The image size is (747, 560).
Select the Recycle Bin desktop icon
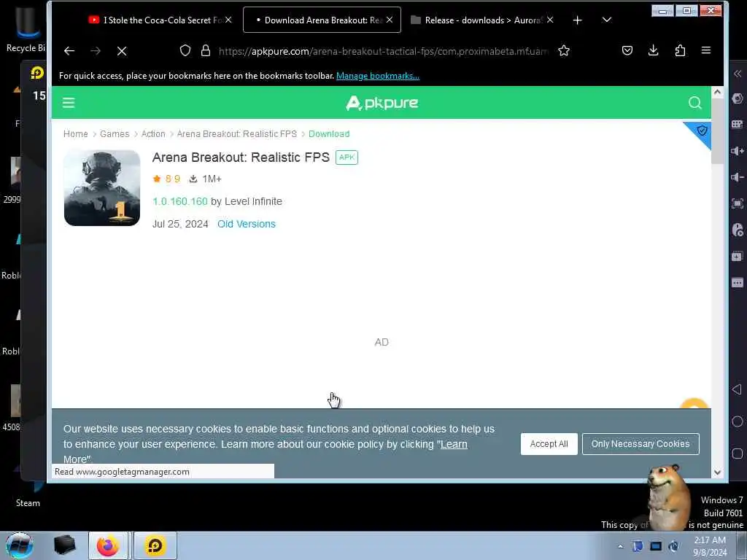[x=26, y=28]
